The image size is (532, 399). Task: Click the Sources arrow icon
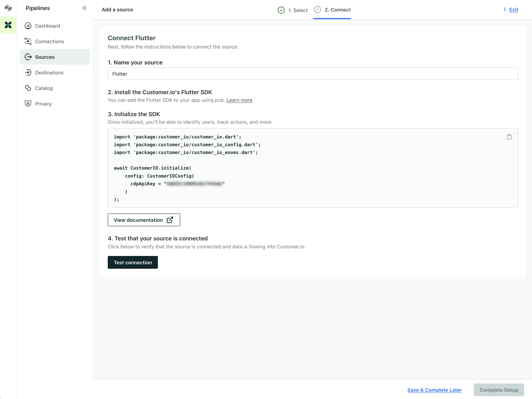point(28,57)
